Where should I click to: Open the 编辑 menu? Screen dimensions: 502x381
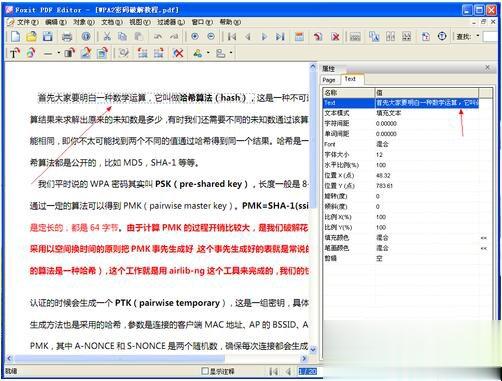tap(56, 22)
